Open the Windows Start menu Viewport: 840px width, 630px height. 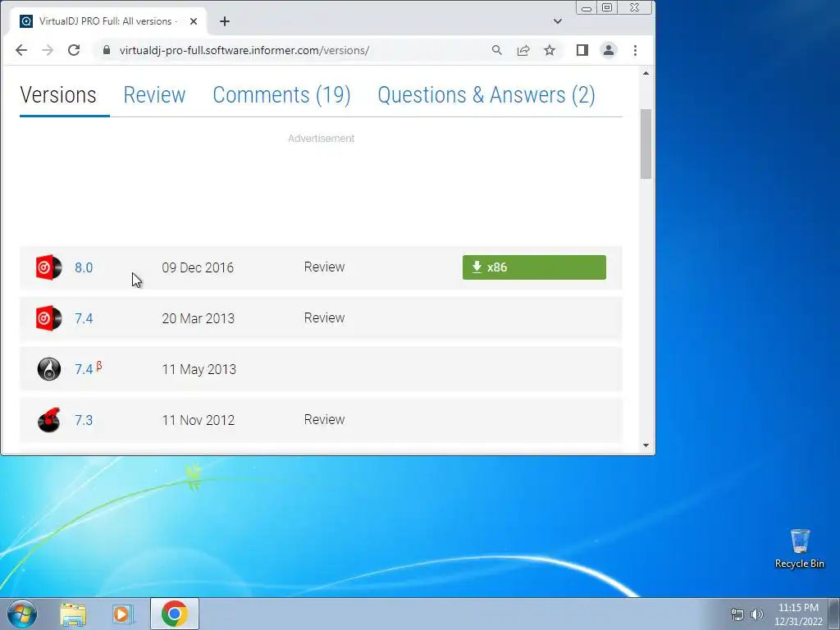pos(22,614)
